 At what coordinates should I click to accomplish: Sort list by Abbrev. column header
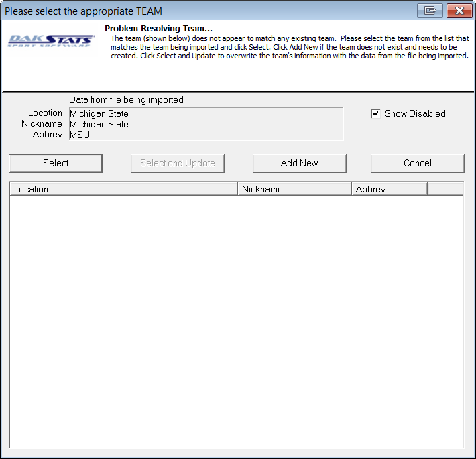389,189
